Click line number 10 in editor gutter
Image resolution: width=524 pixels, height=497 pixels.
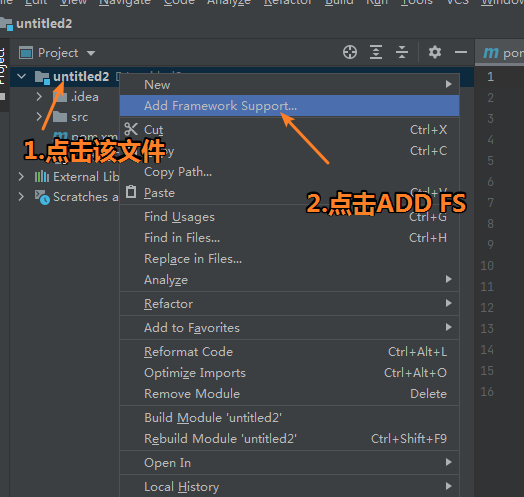[x=487, y=266]
